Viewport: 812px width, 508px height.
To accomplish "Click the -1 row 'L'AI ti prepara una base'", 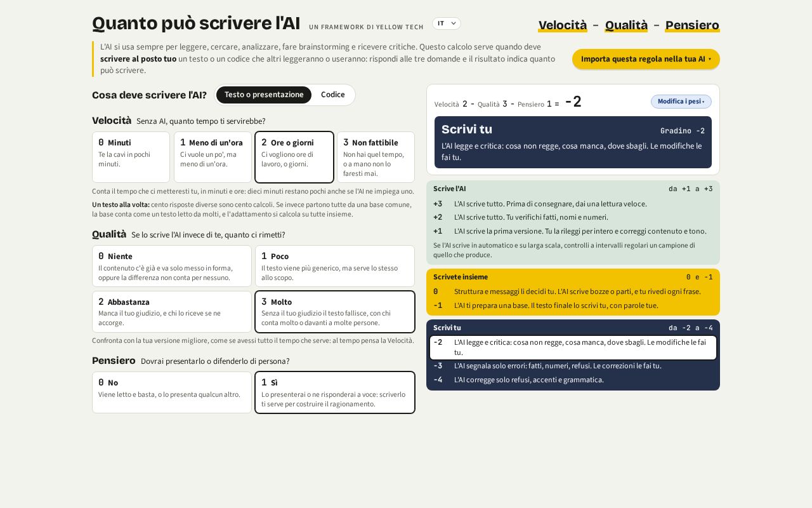I will (x=573, y=305).
